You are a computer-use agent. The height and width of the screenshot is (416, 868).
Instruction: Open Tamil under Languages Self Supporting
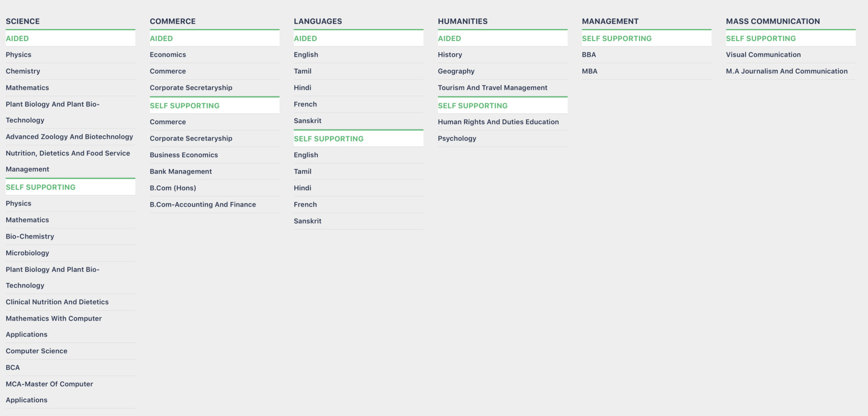[302, 171]
